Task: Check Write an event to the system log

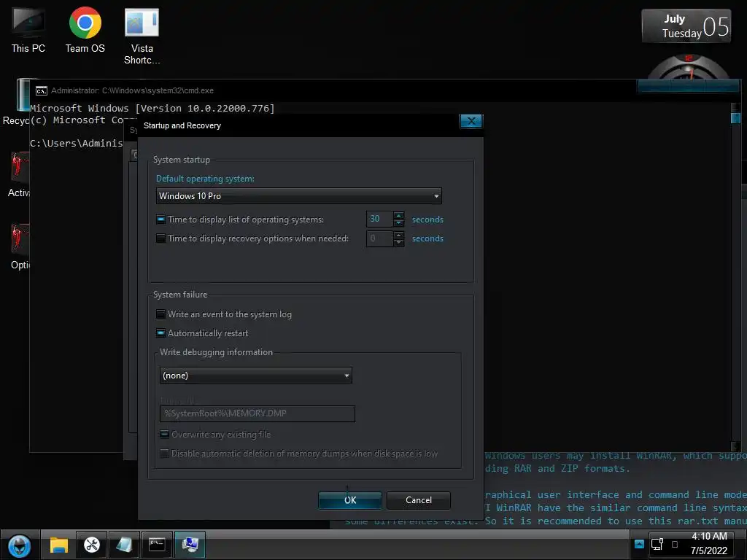Action: coord(160,314)
